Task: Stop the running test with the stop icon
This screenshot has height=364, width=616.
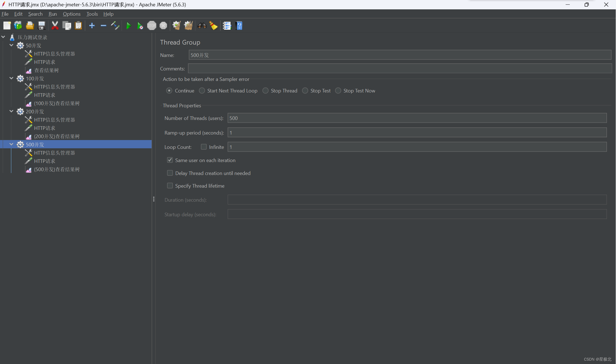Action: click(152, 26)
